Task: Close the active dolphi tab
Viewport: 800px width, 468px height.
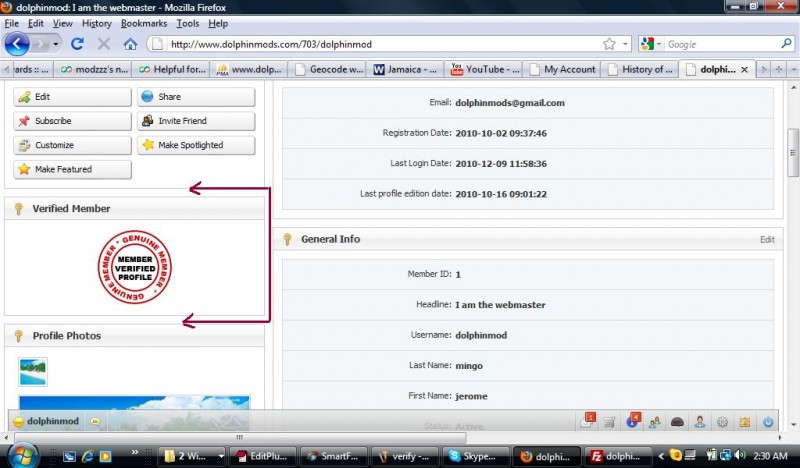Action: pyautogui.click(x=744, y=69)
